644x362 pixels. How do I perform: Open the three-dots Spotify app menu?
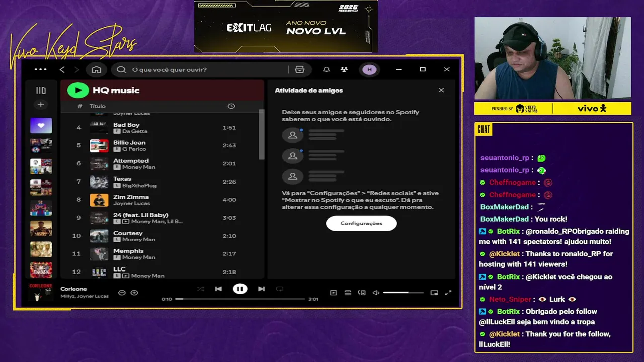(x=40, y=70)
